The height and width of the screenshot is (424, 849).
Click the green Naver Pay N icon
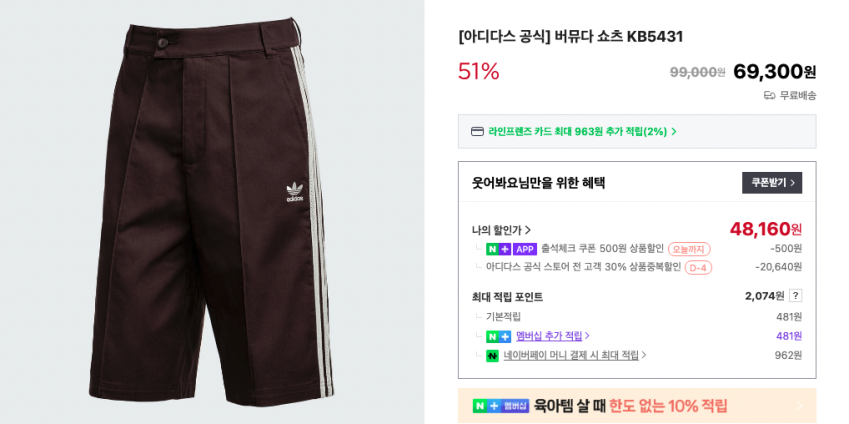[492, 356]
